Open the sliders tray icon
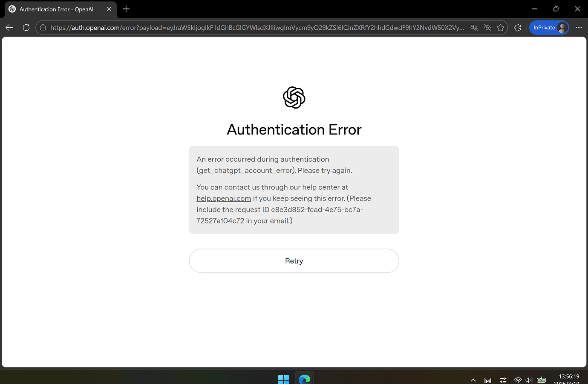This screenshot has width=588, height=384. tap(503, 380)
